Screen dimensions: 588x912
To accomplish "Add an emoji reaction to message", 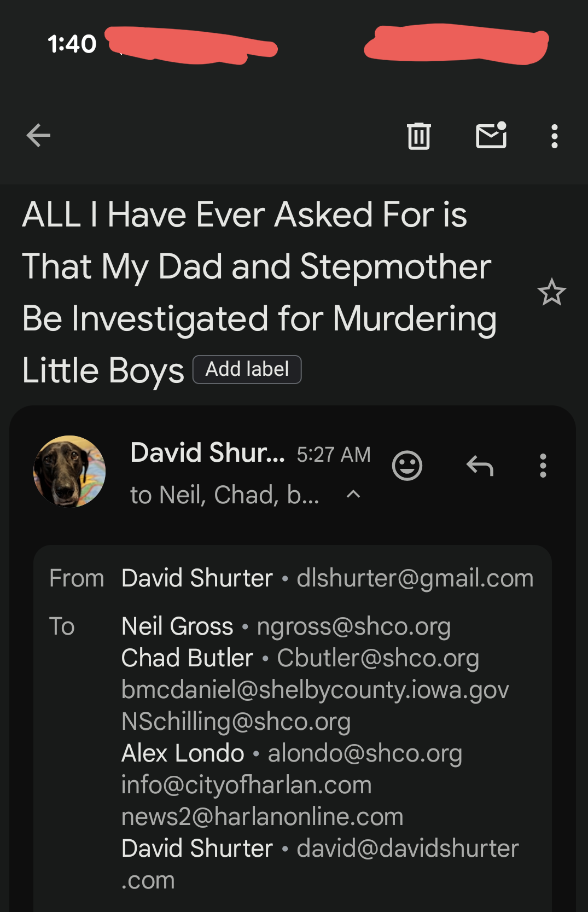I will 407,466.
